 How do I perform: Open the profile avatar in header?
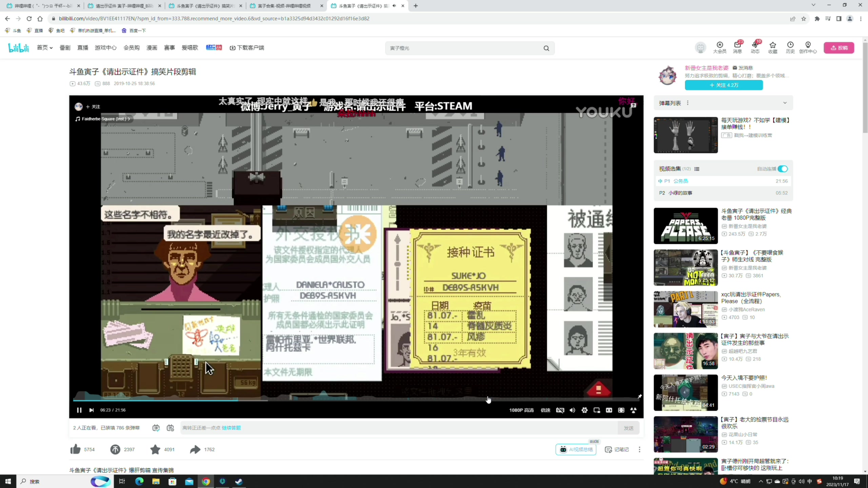pos(700,48)
